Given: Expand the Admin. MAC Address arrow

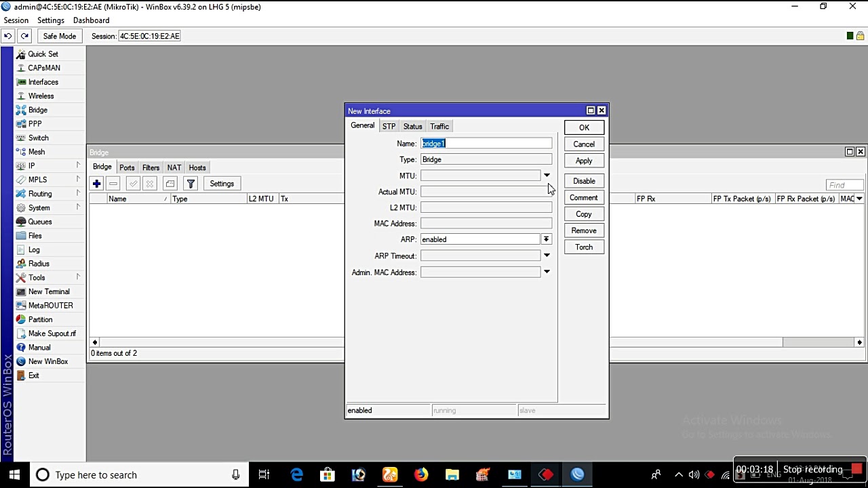Looking at the screenshot, I should [547, 272].
